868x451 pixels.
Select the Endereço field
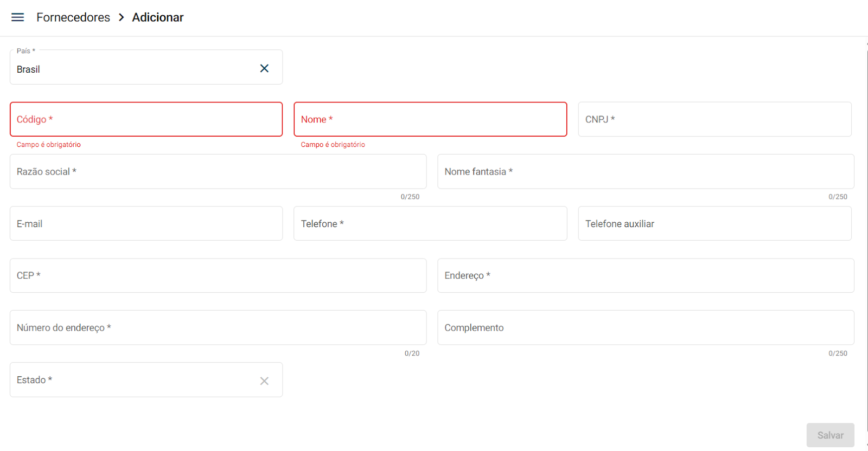tap(646, 276)
